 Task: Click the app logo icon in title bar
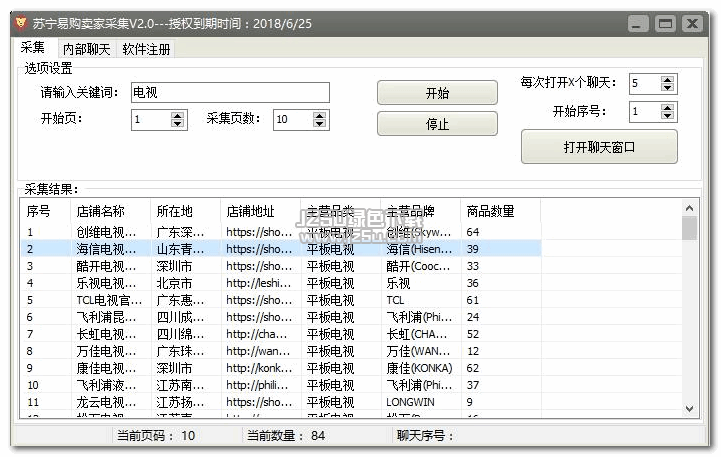[21, 23]
